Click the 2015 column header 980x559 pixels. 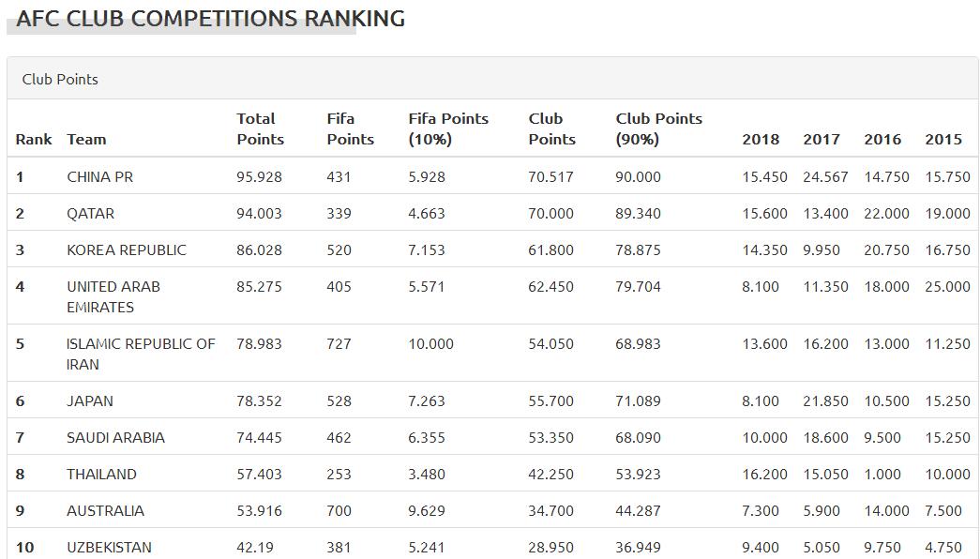[x=942, y=139]
